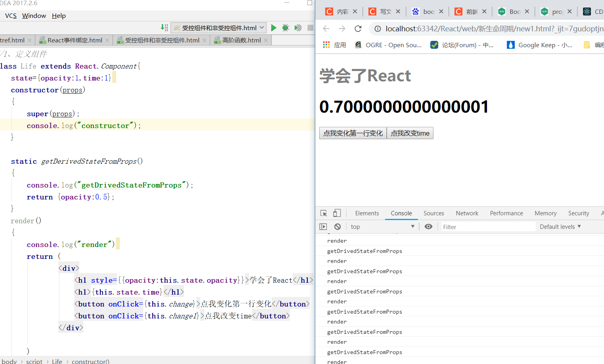Viewport: 604px width, 364px height.
Task: Click the 点我改变time button
Action: click(410, 133)
